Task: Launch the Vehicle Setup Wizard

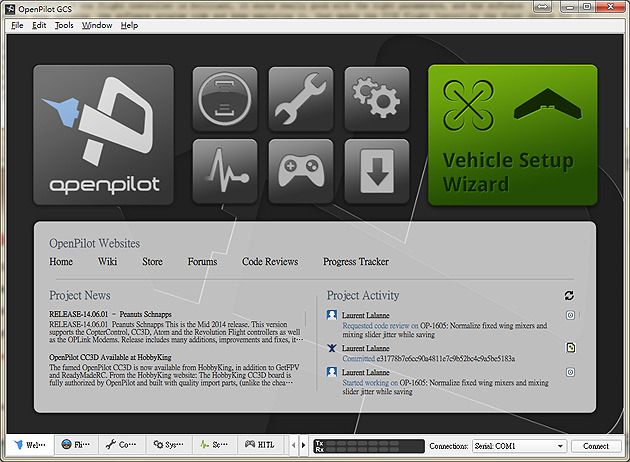Action: click(x=513, y=135)
